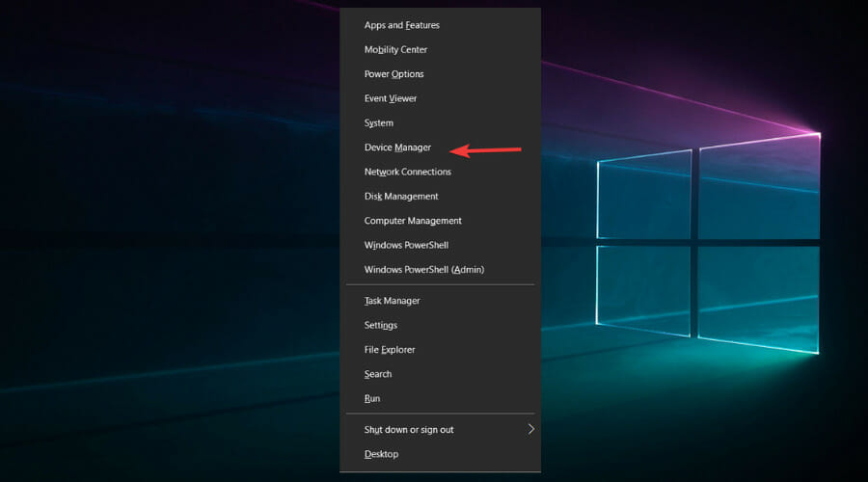The image size is (868, 482).
Task: Choose the Search menu entry
Action: point(440,373)
